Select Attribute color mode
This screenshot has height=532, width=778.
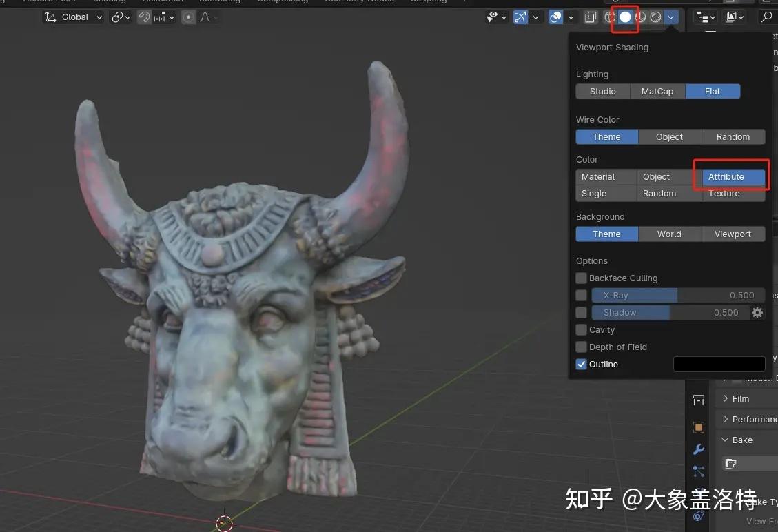click(733, 176)
